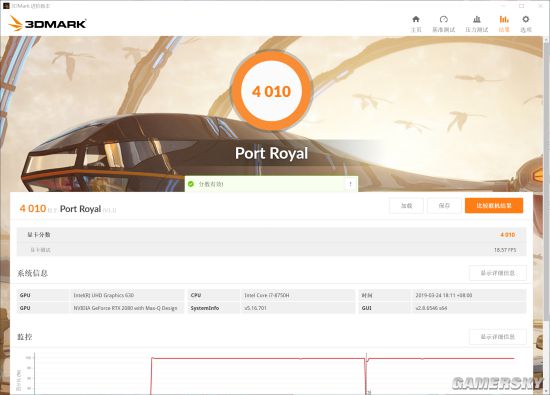This screenshot has width=550, height=395.
Task: Minimize the 3DMark window
Action: click(503, 6)
